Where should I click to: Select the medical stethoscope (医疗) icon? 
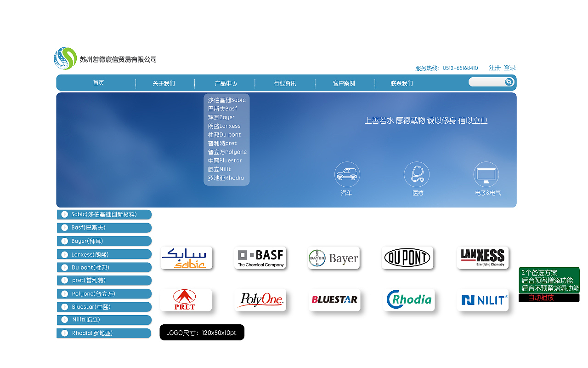pyautogui.click(x=417, y=174)
